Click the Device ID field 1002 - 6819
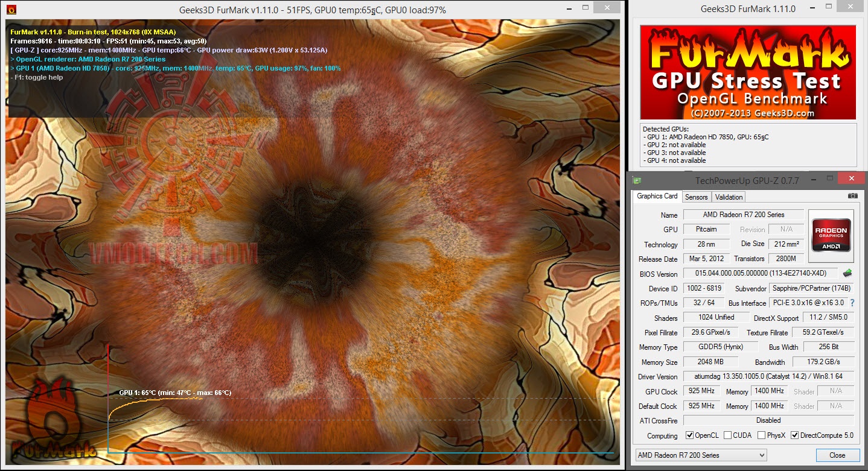Viewport: 868px width, 471px height. [704, 288]
